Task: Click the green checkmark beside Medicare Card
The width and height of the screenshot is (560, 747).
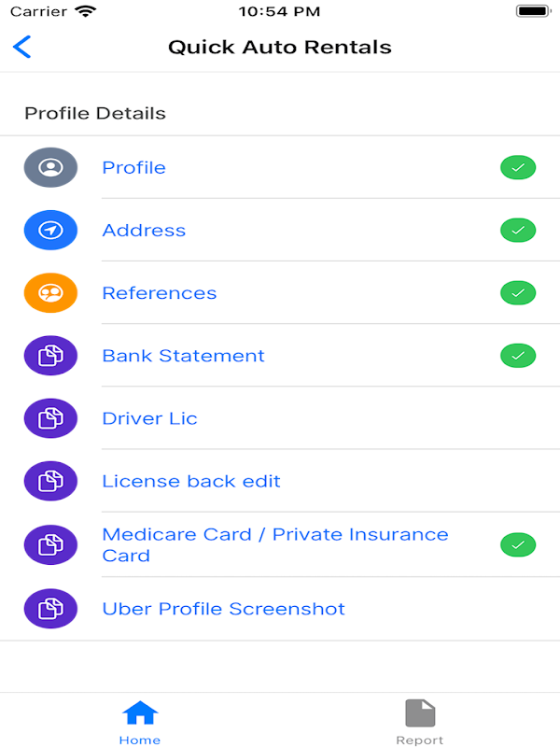Action: 518,544
